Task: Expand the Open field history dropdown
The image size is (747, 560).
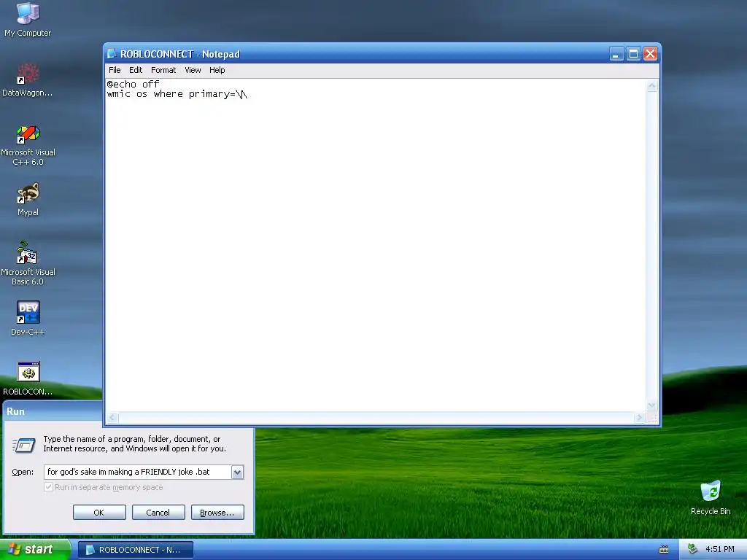Action: [237, 472]
